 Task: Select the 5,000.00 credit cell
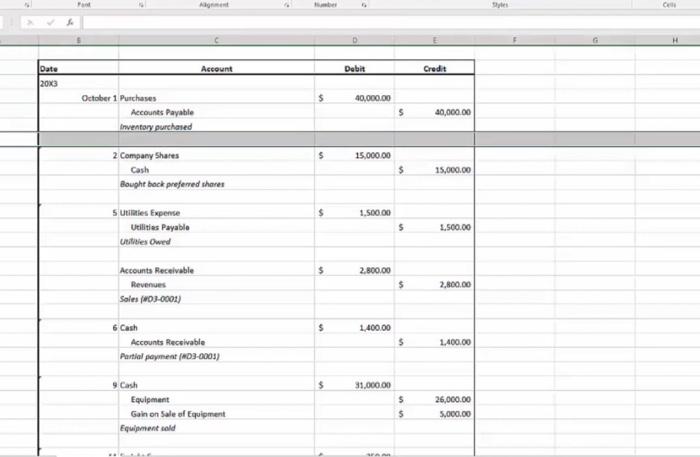pyautogui.click(x=434, y=414)
